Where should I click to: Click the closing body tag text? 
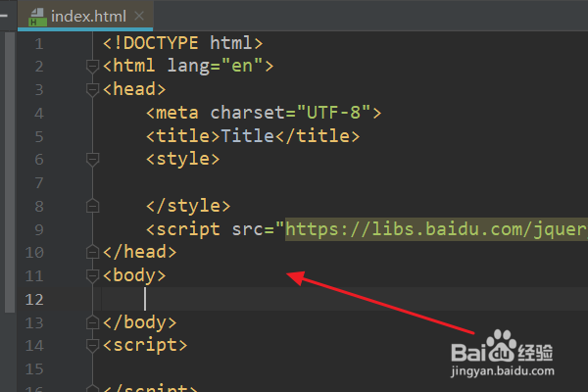pyautogui.click(x=139, y=322)
